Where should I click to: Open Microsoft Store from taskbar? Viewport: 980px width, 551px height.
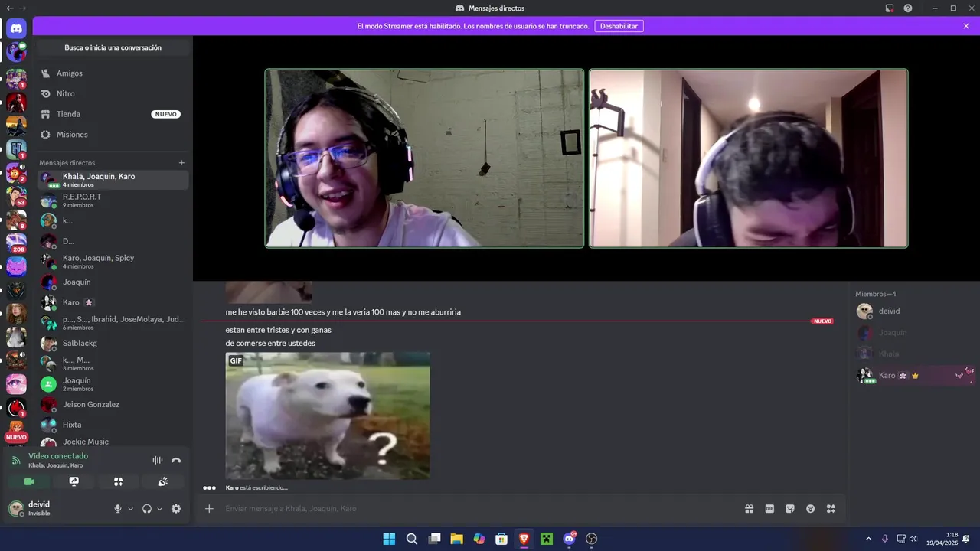pos(501,539)
